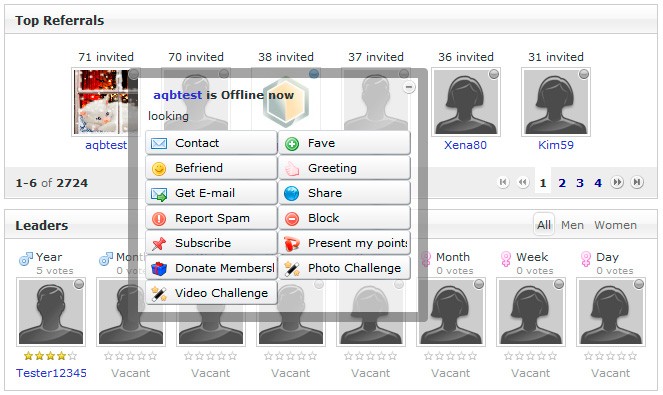Switch to Men leaders tab
This screenshot has width=663, height=395.
572,225
